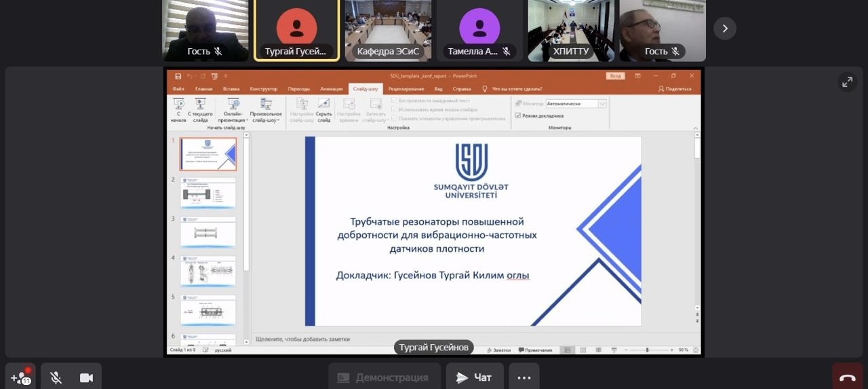Click the 'Скрыть слайд' icon
Image resolution: width=868 pixels, height=389 pixels.
[324, 109]
